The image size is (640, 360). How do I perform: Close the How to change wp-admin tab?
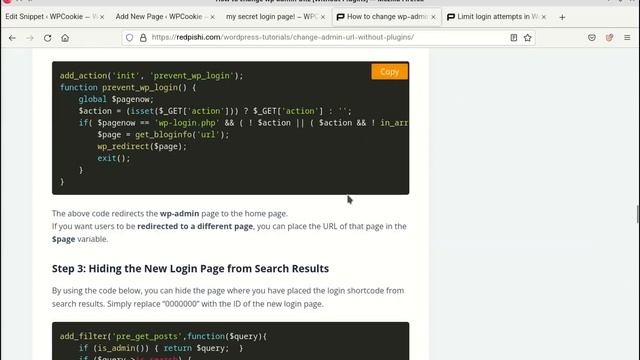click(433, 17)
